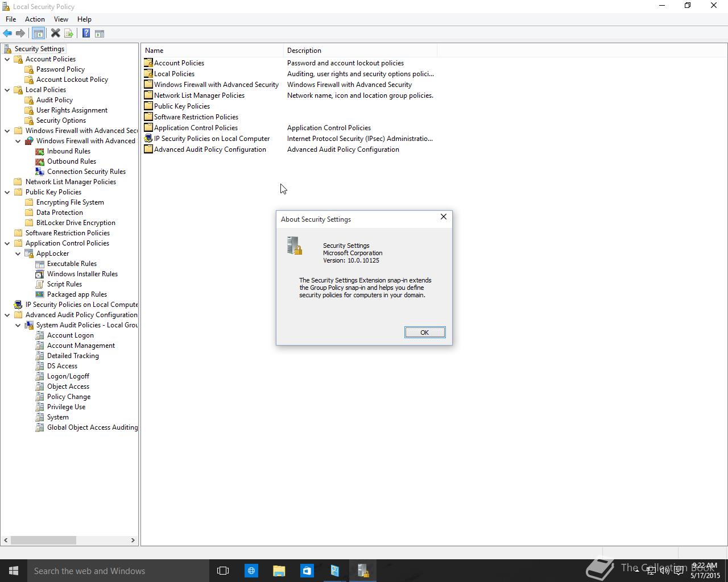The image size is (728, 582).
Task: Select Policy Change in the tree
Action: click(69, 397)
